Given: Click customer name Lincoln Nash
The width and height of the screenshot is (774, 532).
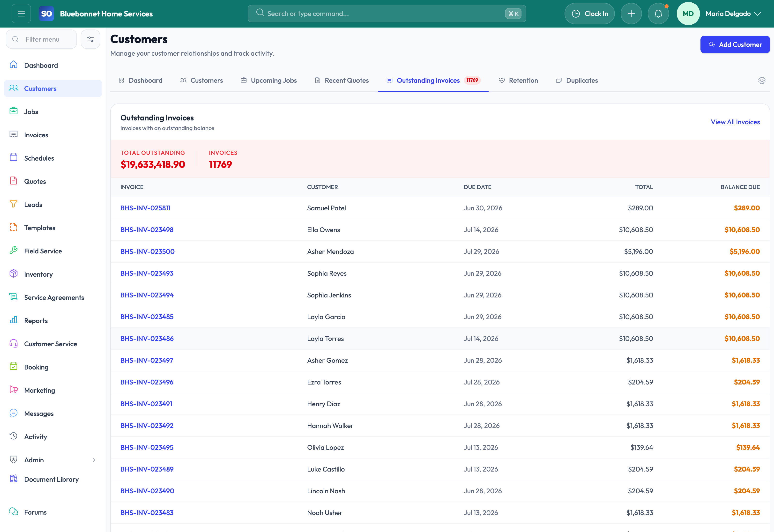Looking at the screenshot, I should 326,491.
